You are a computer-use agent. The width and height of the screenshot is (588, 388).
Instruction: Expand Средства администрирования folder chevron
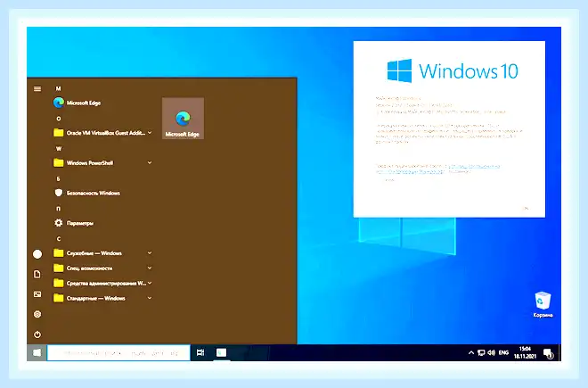pos(150,283)
